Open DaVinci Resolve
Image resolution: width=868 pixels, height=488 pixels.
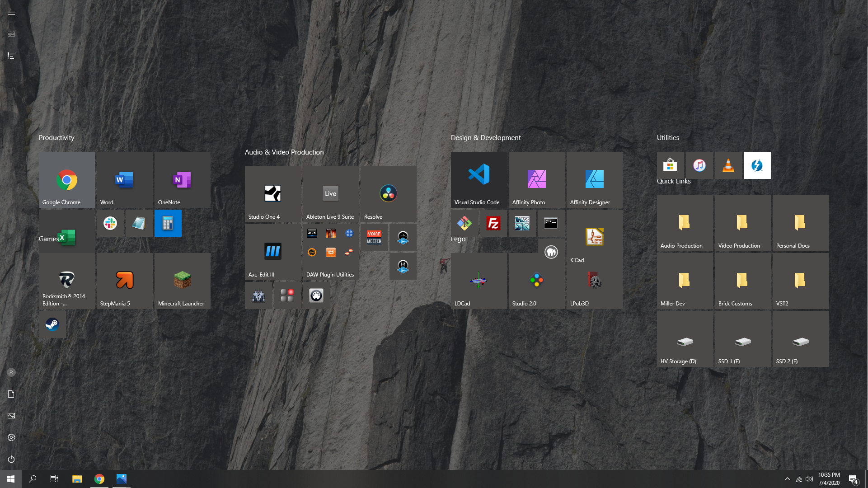[x=388, y=194]
